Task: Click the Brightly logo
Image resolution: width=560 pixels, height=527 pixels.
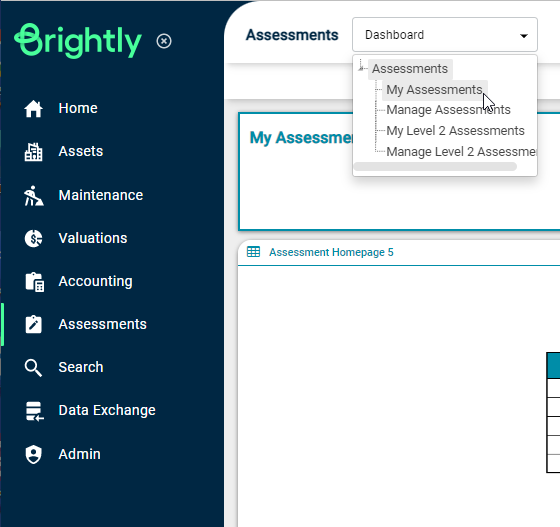Action: pos(78,41)
